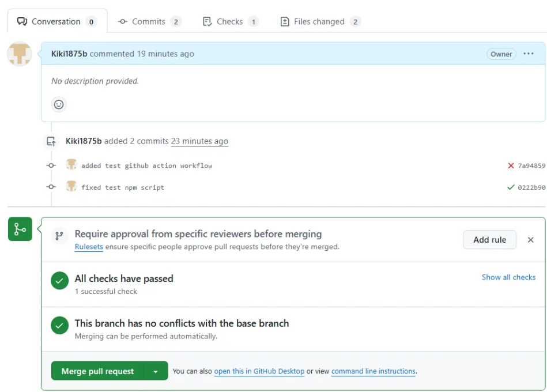Dismiss the reviewer approval suggestion
The image size is (547, 392).
pos(531,240)
